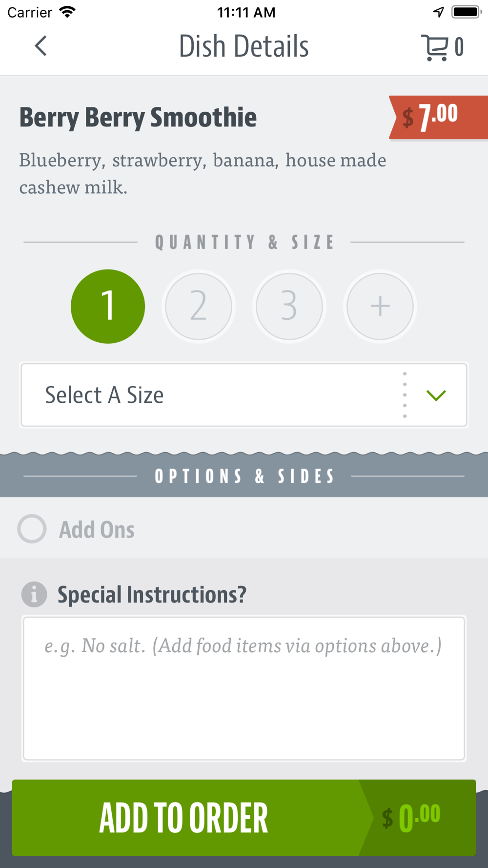
Task: Tap the location arrow status icon
Action: (x=438, y=12)
